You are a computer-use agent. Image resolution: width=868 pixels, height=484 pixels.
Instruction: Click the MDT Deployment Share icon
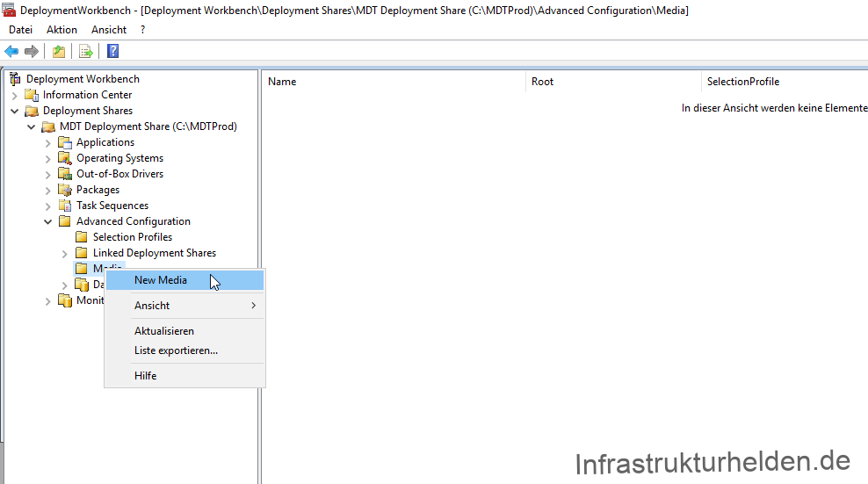48,126
